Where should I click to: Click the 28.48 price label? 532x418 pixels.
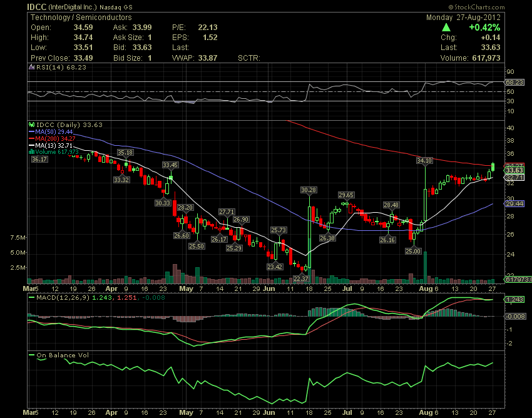[x=391, y=205]
